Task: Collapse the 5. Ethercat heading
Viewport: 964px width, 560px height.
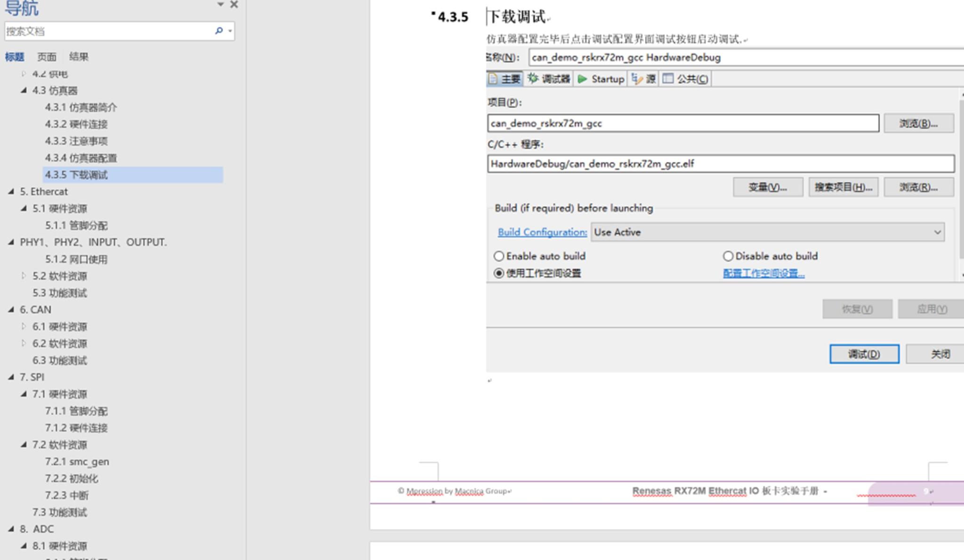Action: click(11, 191)
